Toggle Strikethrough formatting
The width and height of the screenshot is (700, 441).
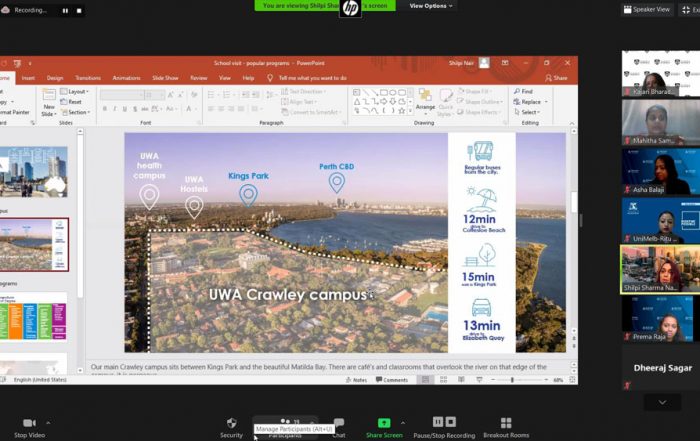[x=145, y=109]
